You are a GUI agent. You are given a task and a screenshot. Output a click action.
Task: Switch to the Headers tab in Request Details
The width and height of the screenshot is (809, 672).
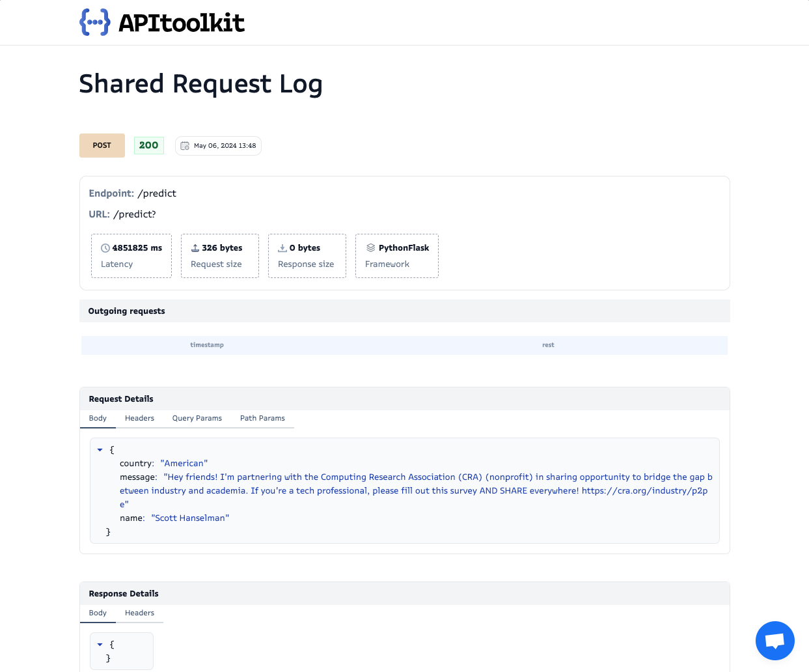coord(139,418)
